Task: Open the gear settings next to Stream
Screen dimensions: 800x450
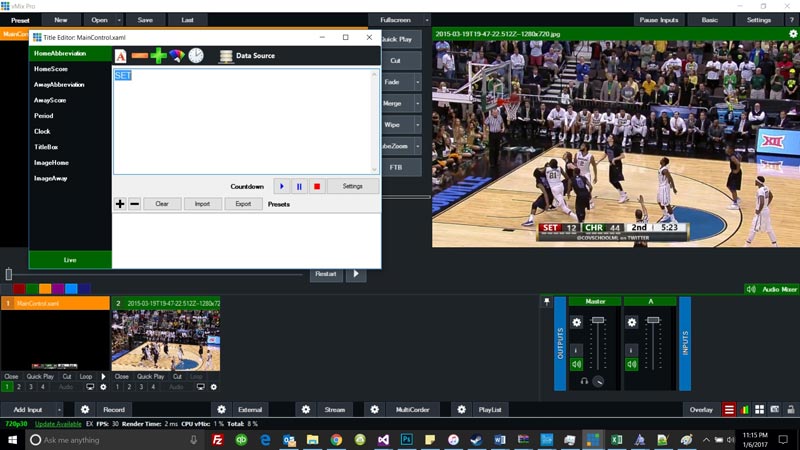Action: coord(306,409)
